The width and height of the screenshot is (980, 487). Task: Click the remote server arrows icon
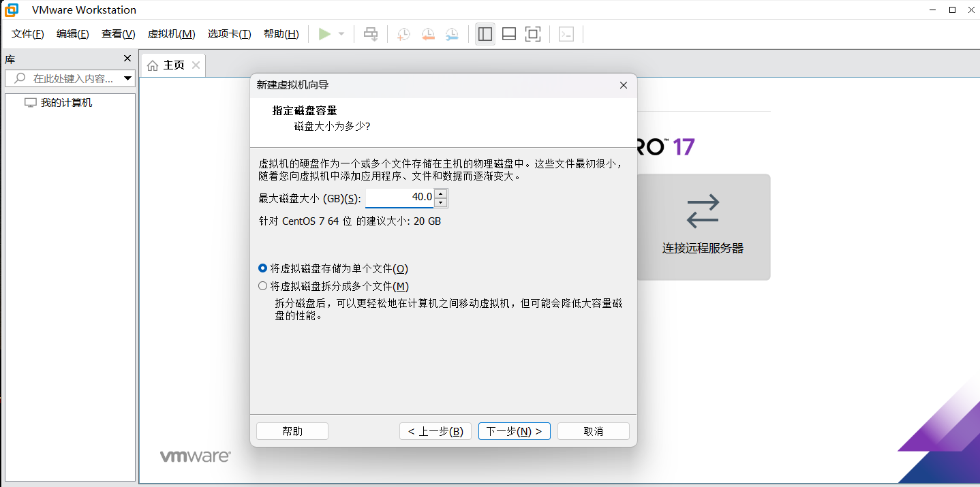703,211
